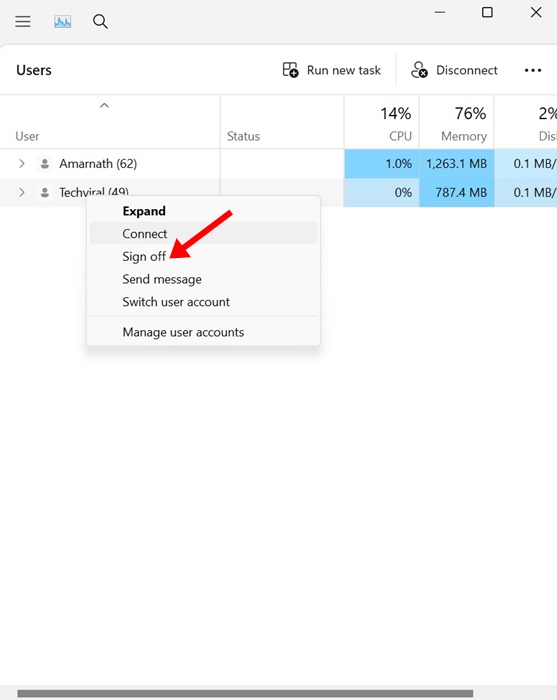Click the Techviral user avatar icon
The width and height of the screenshot is (557, 700).
click(x=45, y=192)
